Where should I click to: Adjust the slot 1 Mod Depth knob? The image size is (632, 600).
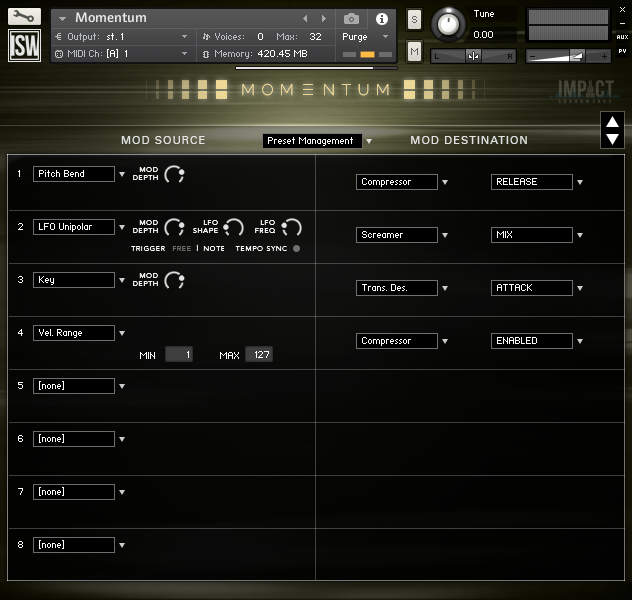(x=175, y=174)
